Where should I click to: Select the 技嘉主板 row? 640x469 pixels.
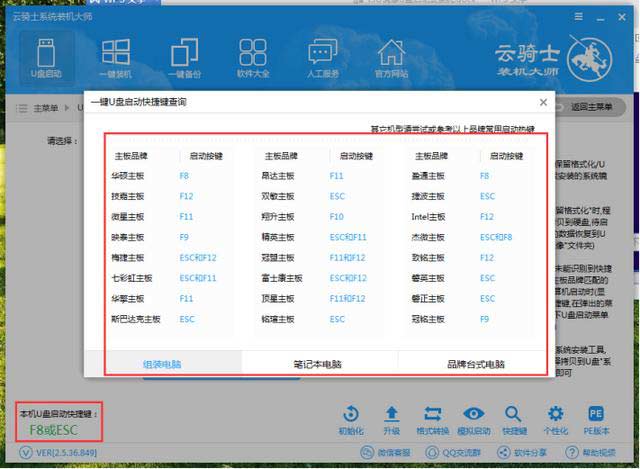pos(170,196)
